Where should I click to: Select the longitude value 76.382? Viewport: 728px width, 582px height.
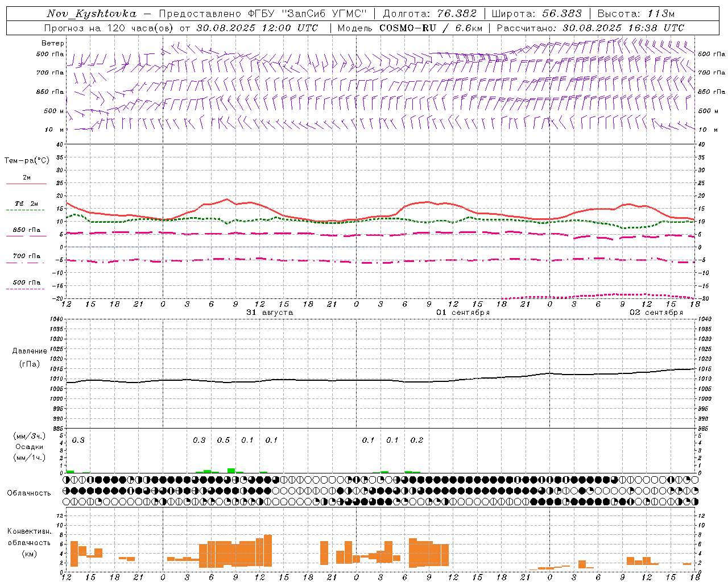(457, 14)
